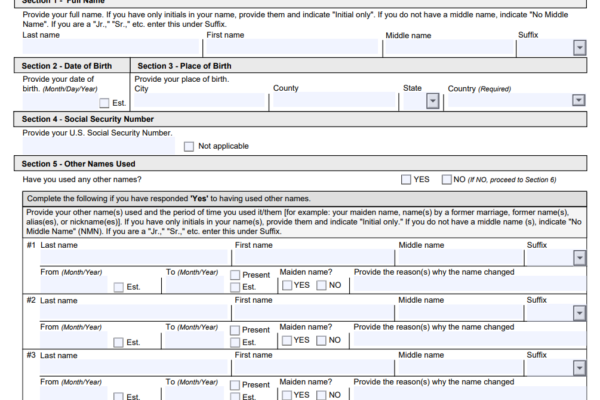Open the Suffix dropdown in Section 1
The image size is (600, 400).
(x=580, y=48)
